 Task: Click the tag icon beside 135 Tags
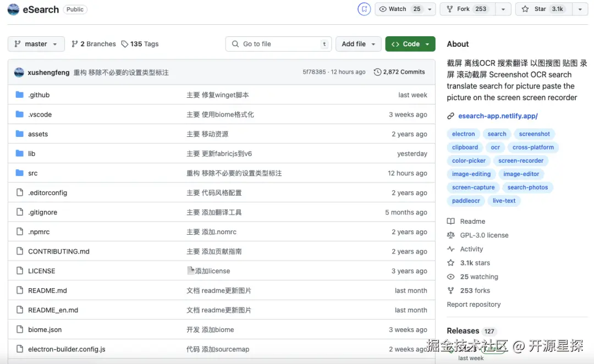pos(125,44)
